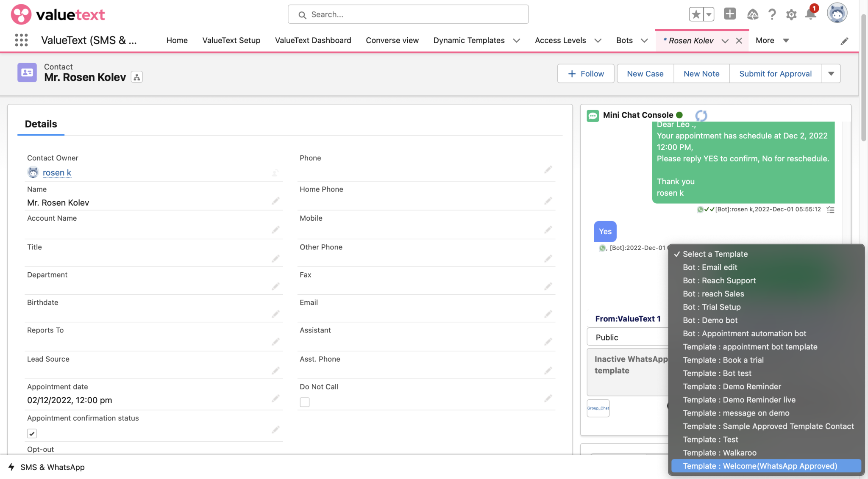Select Template : Demo Reminder live

coord(766,400)
